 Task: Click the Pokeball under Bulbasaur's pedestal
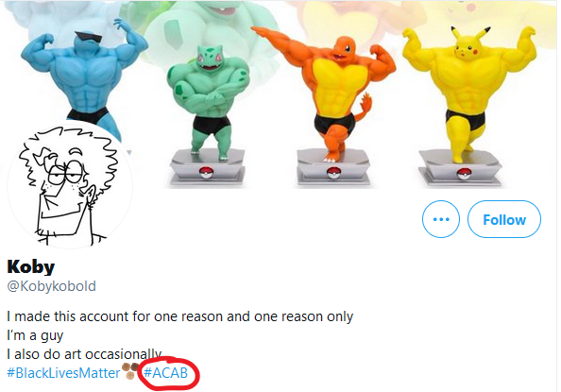tap(206, 172)
